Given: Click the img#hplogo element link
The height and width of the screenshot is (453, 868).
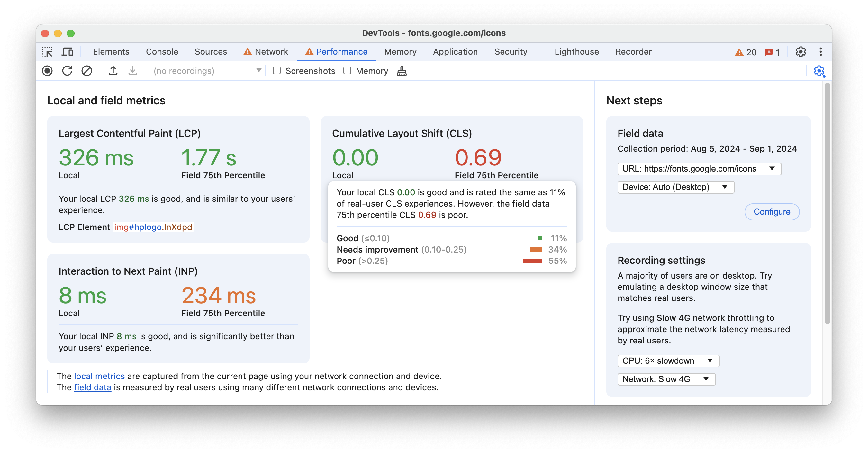Looking at the screenshot, I should pos(153,227).
